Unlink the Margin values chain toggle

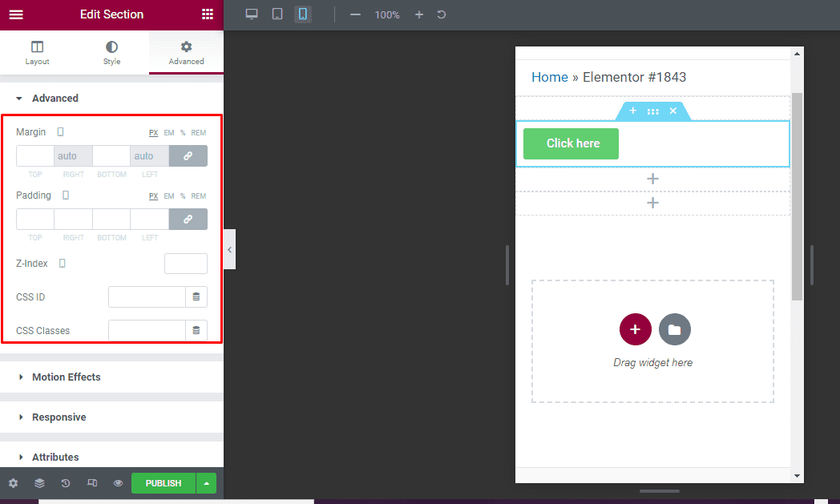pos(188,155)
